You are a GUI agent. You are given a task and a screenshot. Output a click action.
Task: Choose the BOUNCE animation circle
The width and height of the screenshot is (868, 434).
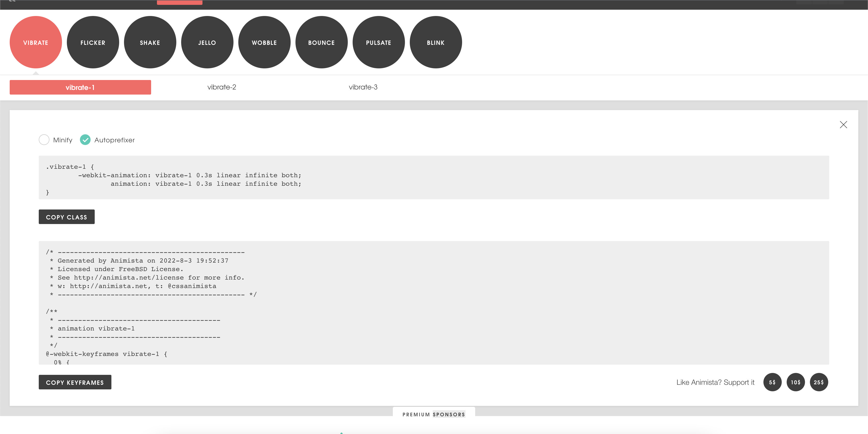(x=321, y=42)
